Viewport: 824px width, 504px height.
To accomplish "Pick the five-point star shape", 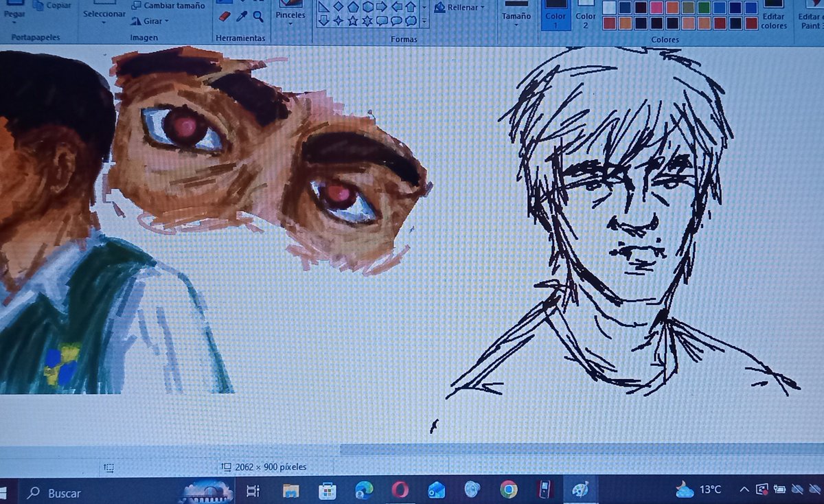I will [x=353, y=21].
